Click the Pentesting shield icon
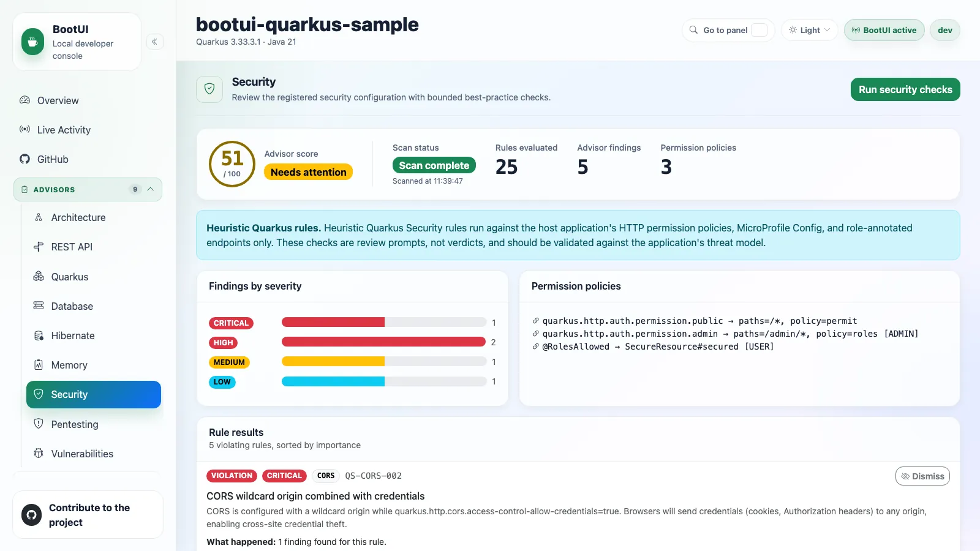Screen dimensions: 980x551 pyautogui.click(x=39, y=424)
